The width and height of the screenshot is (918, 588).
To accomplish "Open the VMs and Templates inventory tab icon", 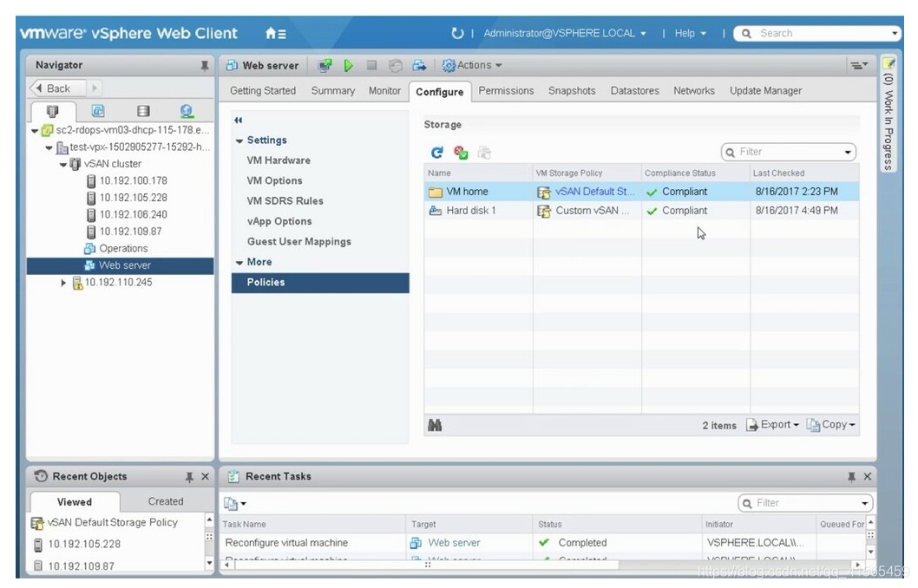I will [x=98, y=111].
